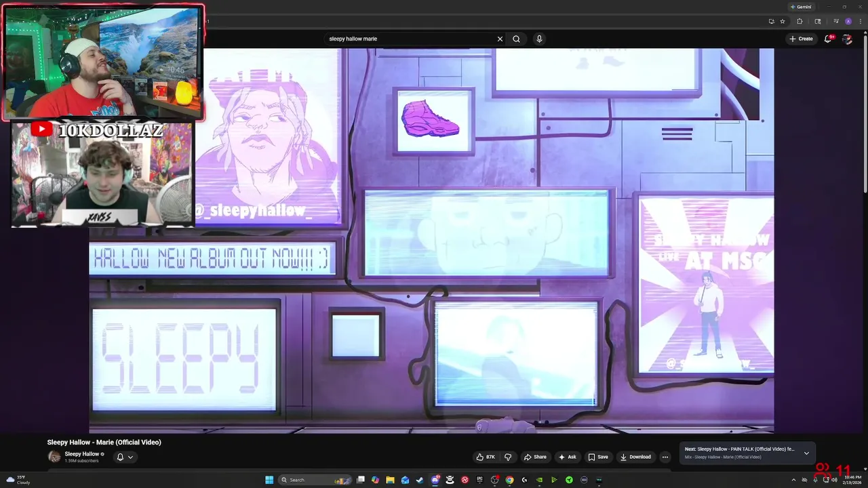Click into the 'sleepy hallow marie' search field
The width and height of the screenshot is (868, 488).
pos(410,39)
